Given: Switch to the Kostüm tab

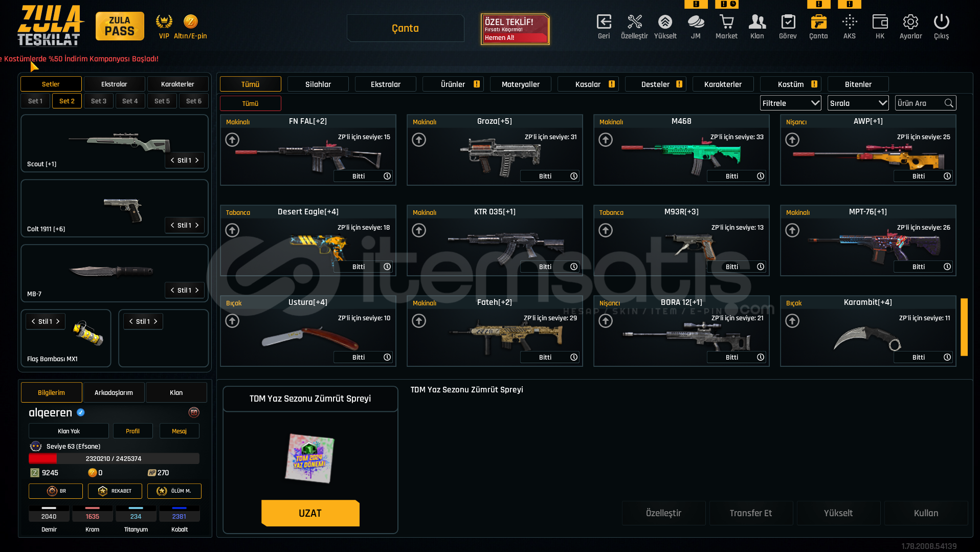Looking at the screenshot, I should [x=791, y=84].
